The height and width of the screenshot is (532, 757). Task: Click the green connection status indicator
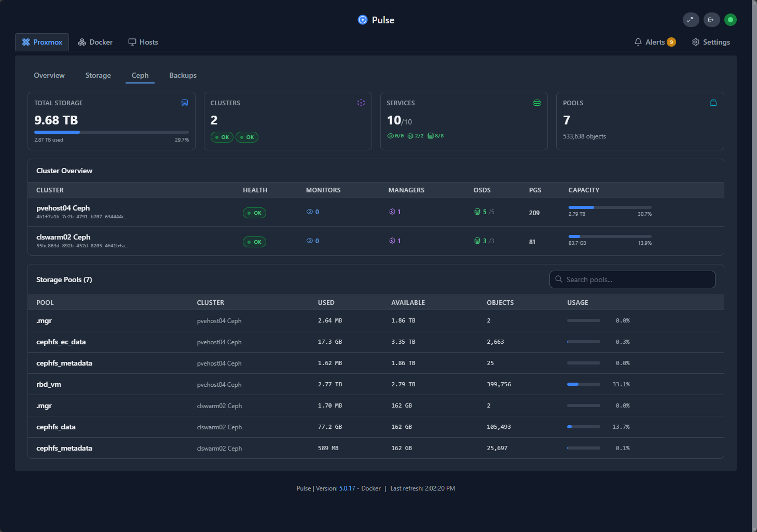coord(731,20)
